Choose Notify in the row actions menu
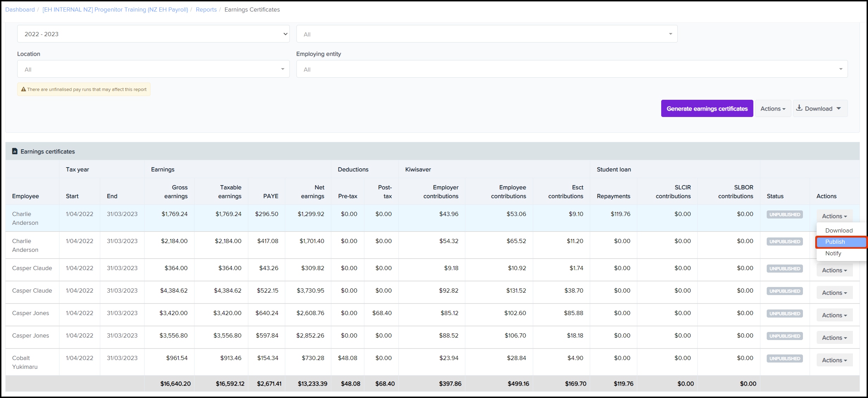868x398 pixels. [833, 253]
